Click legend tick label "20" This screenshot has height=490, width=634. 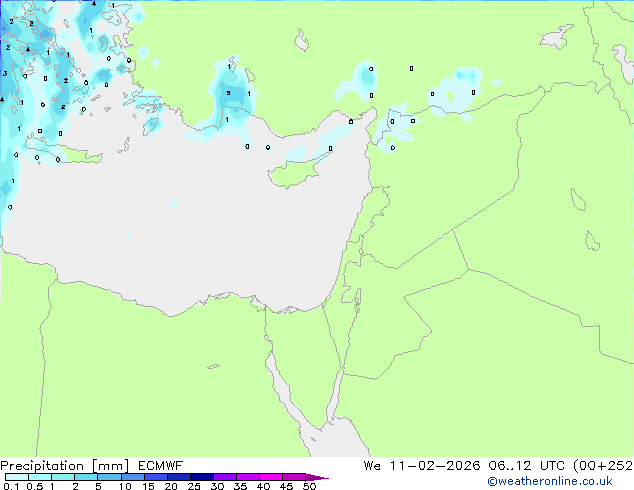point(171,486)
